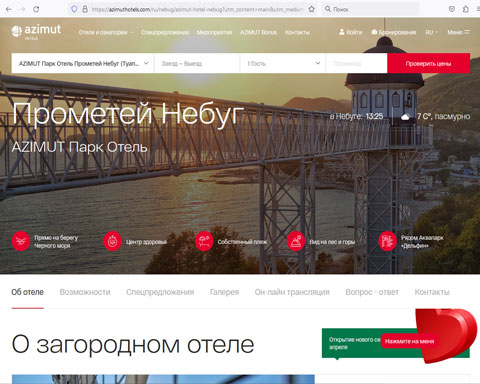Open the padlock site security info

tap(85, 9)
